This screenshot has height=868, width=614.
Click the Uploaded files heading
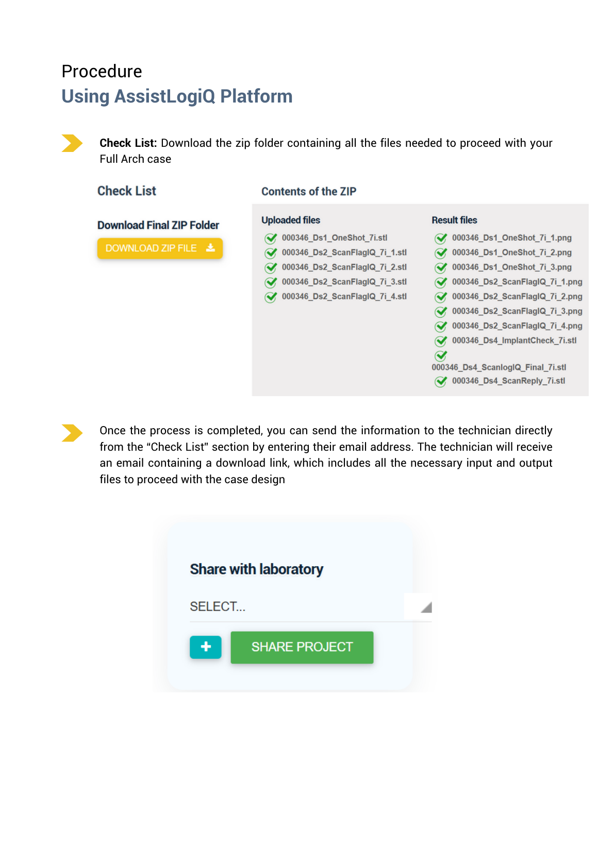pos(291,220)
